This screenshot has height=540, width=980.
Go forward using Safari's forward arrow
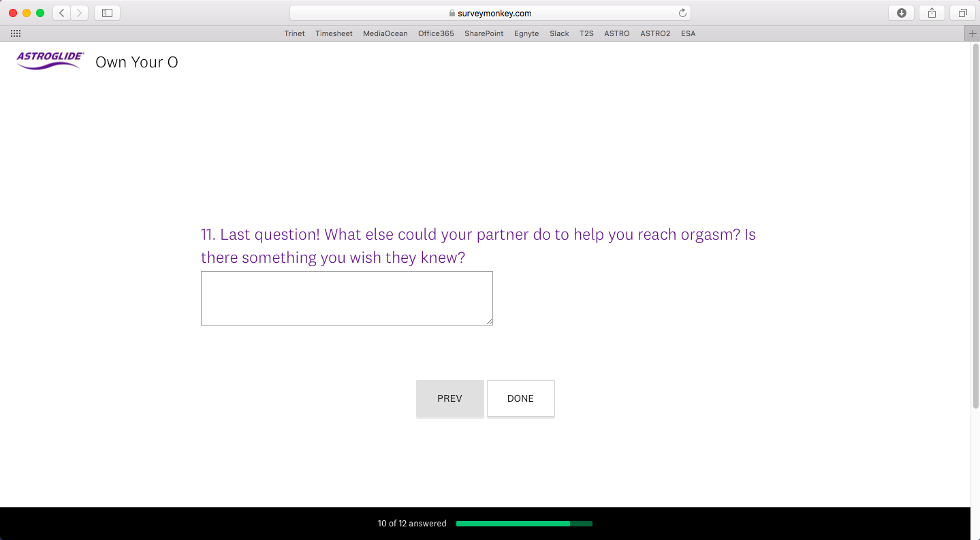tap(80, 13)
